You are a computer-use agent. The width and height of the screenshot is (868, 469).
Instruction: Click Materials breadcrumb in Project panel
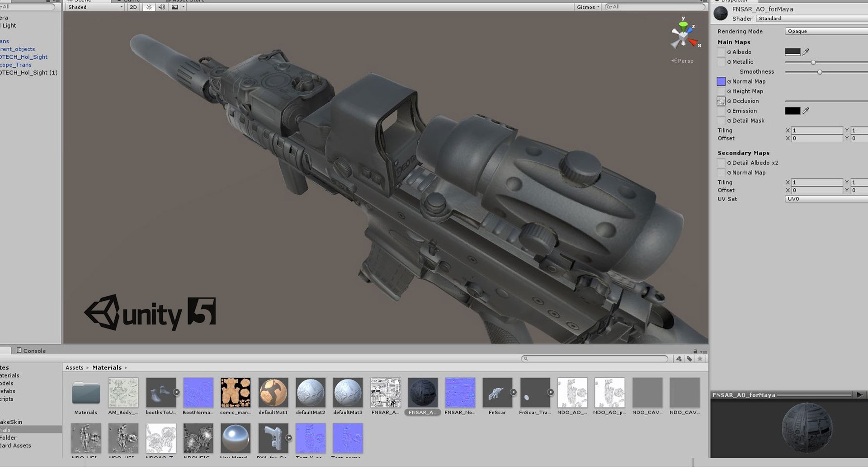point(107,368)
